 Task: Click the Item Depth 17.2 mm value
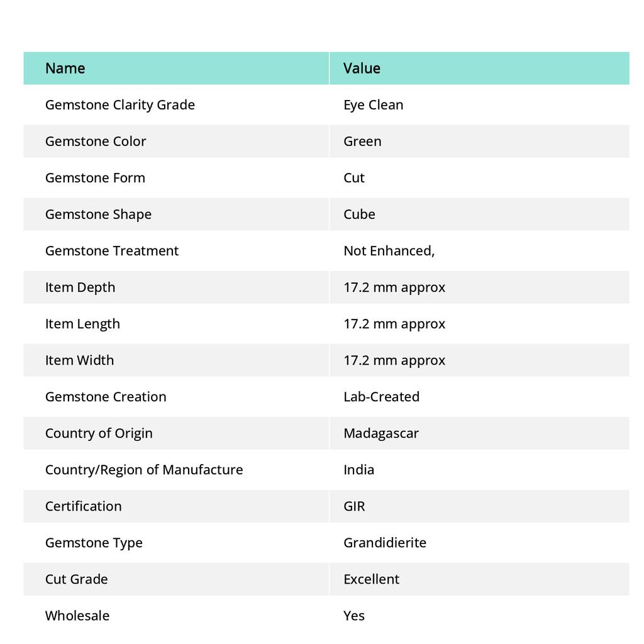click(394, 287)
